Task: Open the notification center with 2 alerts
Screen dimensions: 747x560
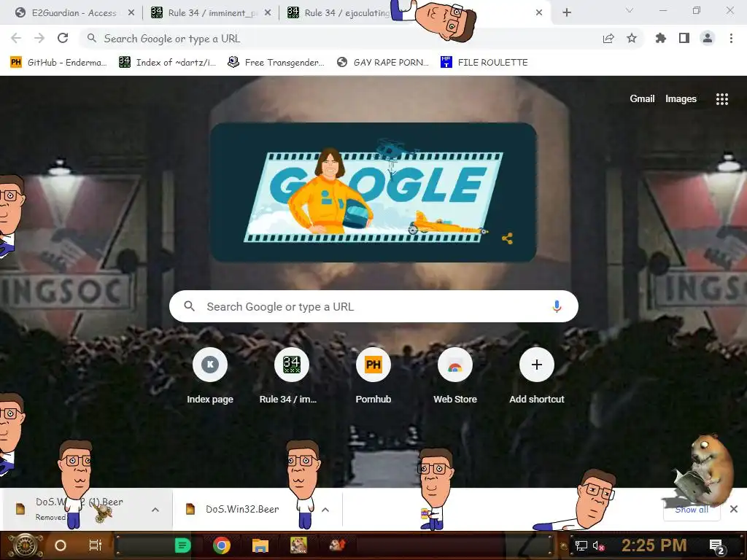Action: tap(717, 546)
